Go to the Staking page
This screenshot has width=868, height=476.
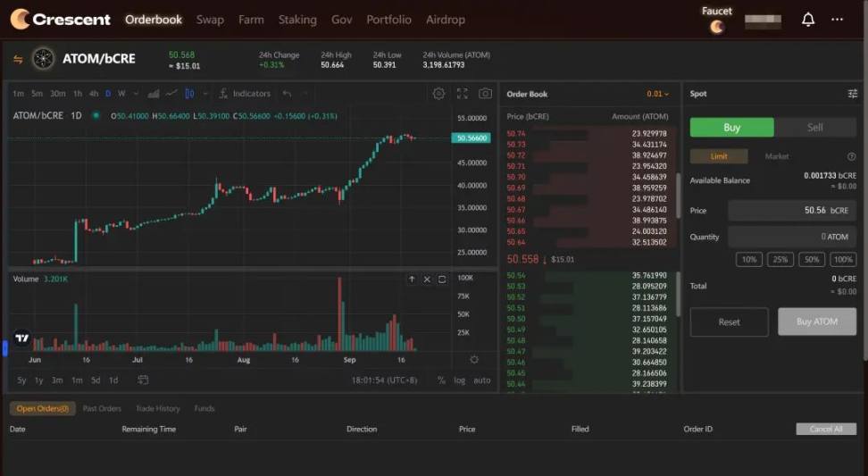pyautogui.click(x=297, y=20)
